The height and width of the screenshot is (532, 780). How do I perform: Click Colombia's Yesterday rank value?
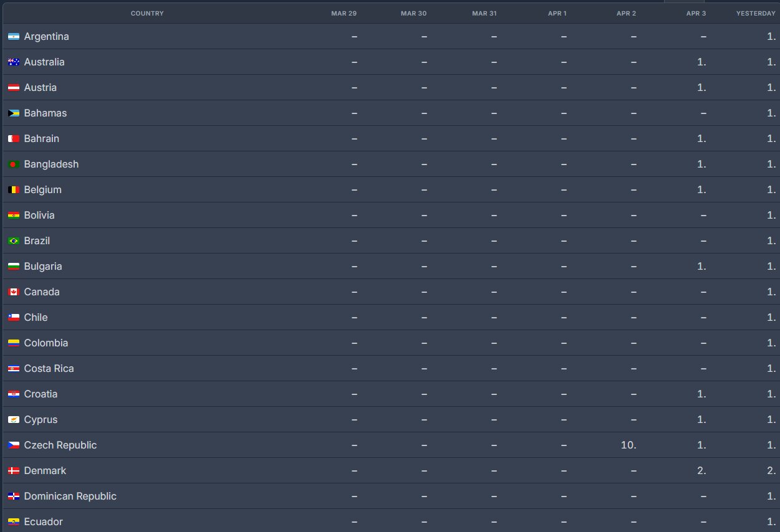[771, 343]
